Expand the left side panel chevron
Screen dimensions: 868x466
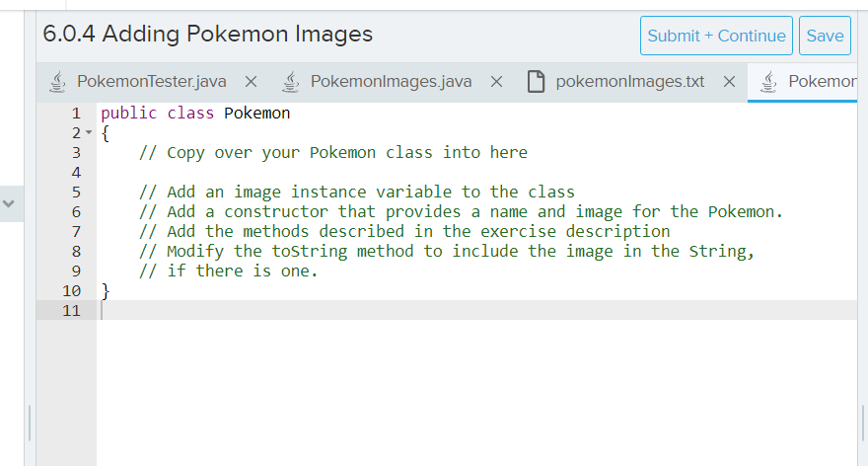(x=8, y=203)
